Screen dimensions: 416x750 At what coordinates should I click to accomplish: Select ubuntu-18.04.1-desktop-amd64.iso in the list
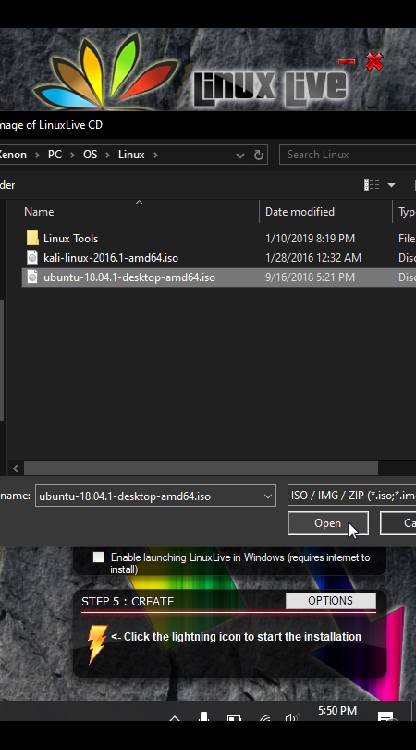129,277
